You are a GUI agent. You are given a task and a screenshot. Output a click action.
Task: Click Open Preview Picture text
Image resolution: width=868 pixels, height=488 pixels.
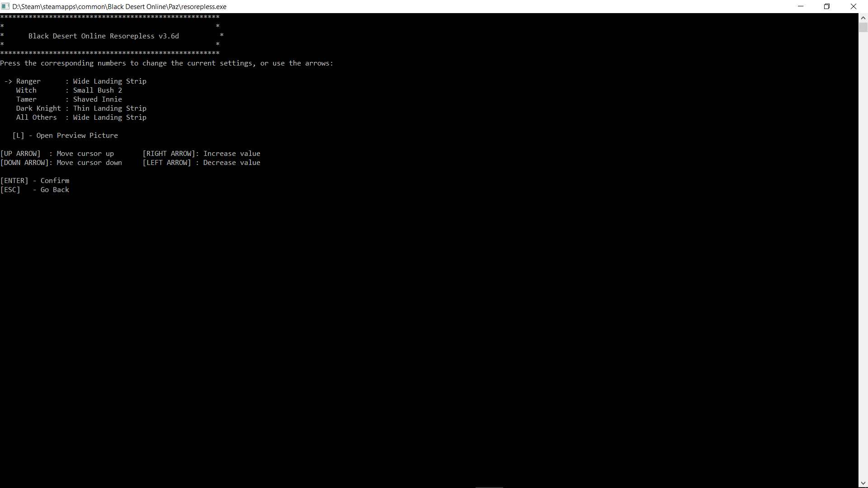pos(77,136)
